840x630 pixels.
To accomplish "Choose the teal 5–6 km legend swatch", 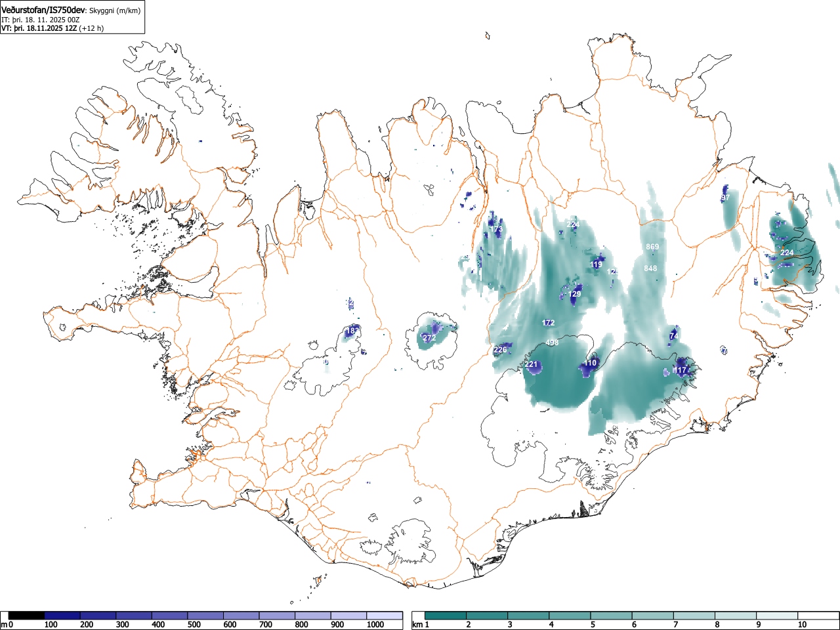I will coord(611,616).
